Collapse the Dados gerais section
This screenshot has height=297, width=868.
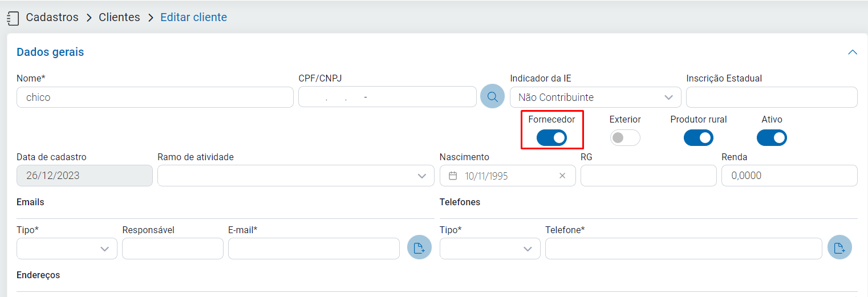point(853,52)
